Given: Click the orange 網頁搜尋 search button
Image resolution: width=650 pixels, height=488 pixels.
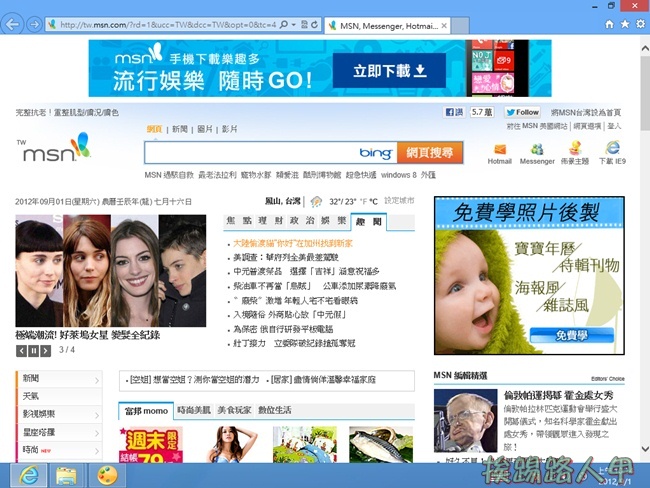Looking at the screenshot, I should (429, 153).
